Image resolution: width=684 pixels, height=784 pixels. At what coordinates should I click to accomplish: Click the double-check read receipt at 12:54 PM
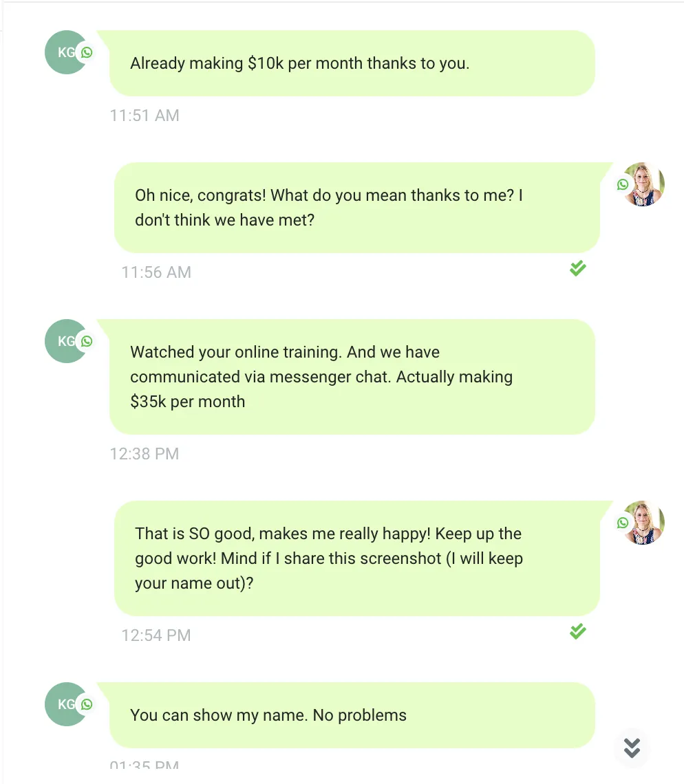click(578, 631)
